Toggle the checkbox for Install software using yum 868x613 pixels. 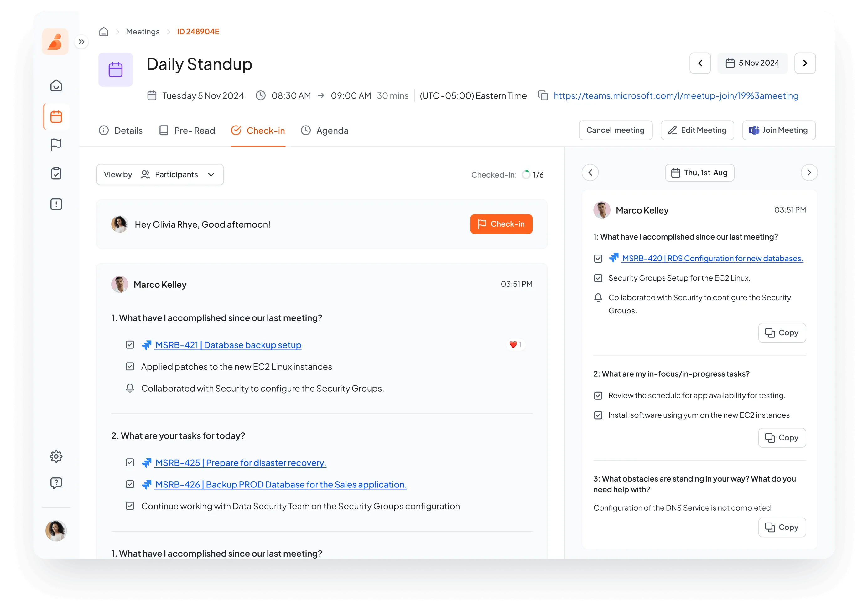click(598, 415)
